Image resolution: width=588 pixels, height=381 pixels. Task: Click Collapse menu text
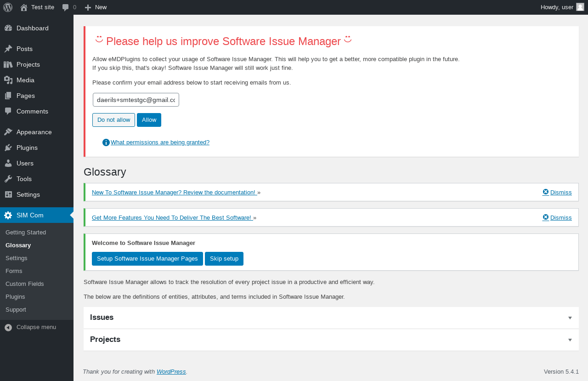pyautogui.click(x=36, y=327)
